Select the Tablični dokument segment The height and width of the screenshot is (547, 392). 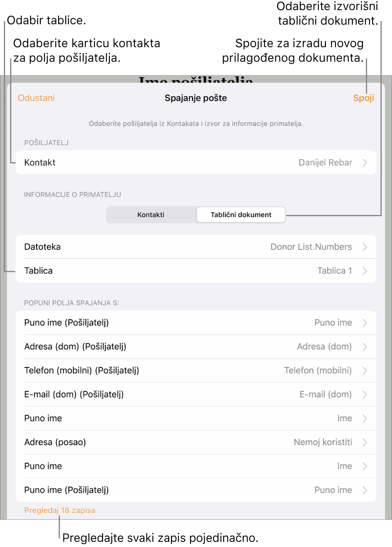241,215
